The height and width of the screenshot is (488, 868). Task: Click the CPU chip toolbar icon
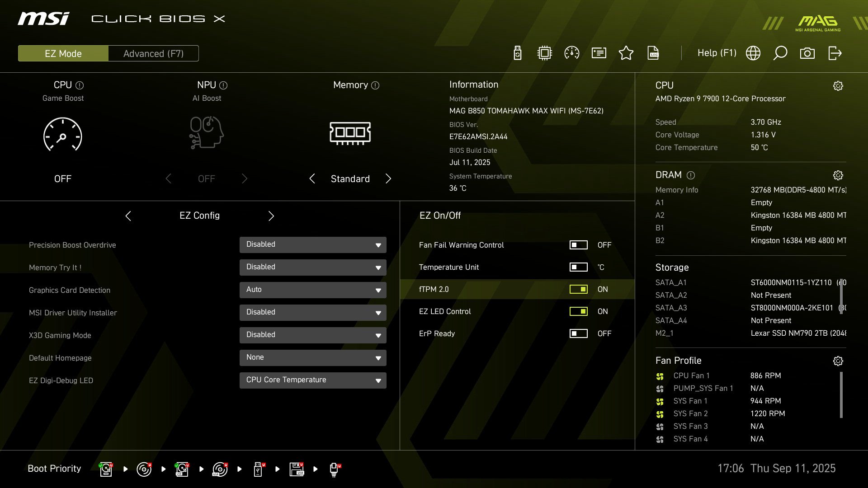[545, 53]
